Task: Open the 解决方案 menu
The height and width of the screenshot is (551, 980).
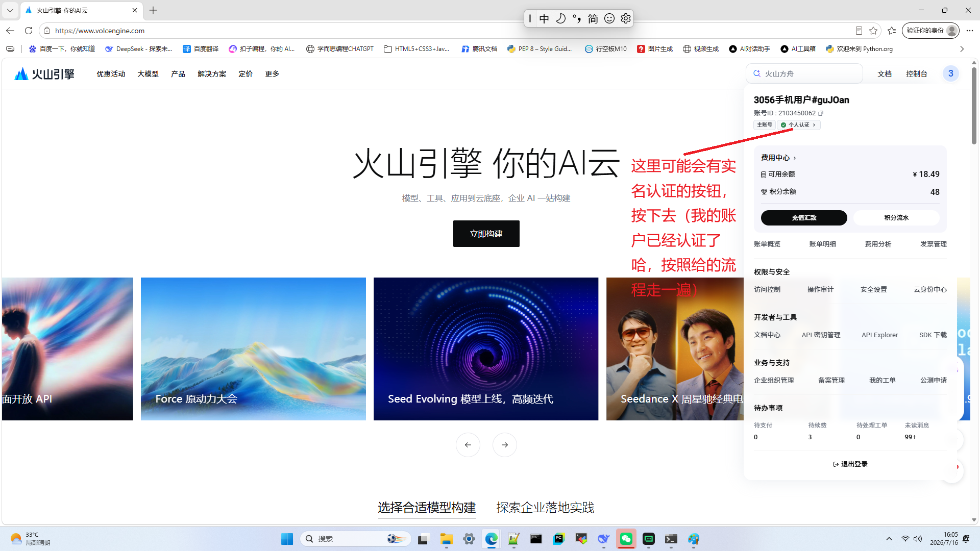Action: (x=212, y=74)
